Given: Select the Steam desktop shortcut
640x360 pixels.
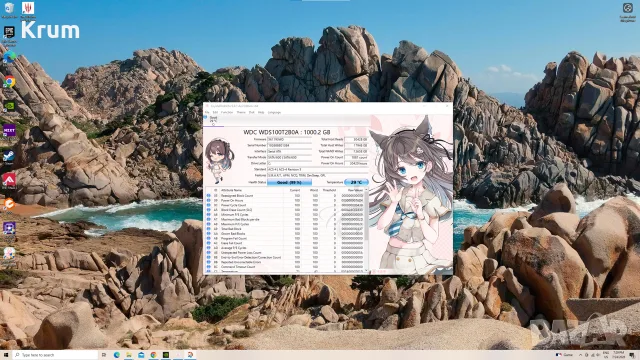Looking at the screenshot, I should coord(9,157).
